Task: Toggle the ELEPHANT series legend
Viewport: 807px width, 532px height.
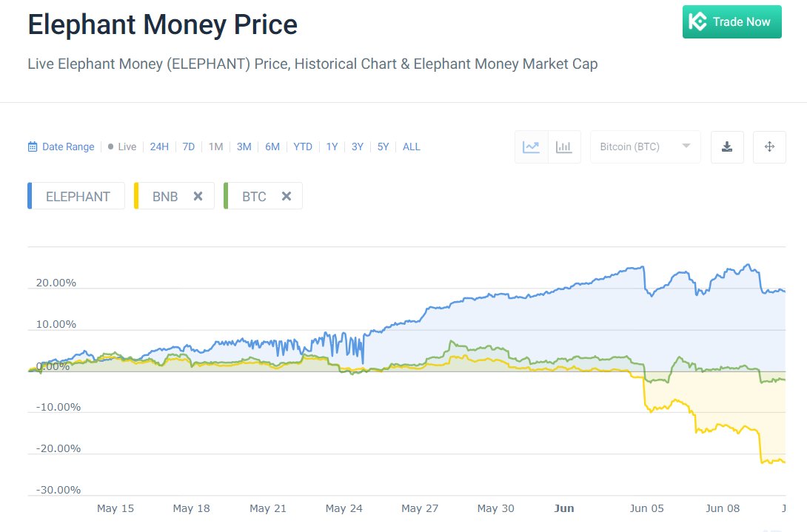Action: click(76, 196)
